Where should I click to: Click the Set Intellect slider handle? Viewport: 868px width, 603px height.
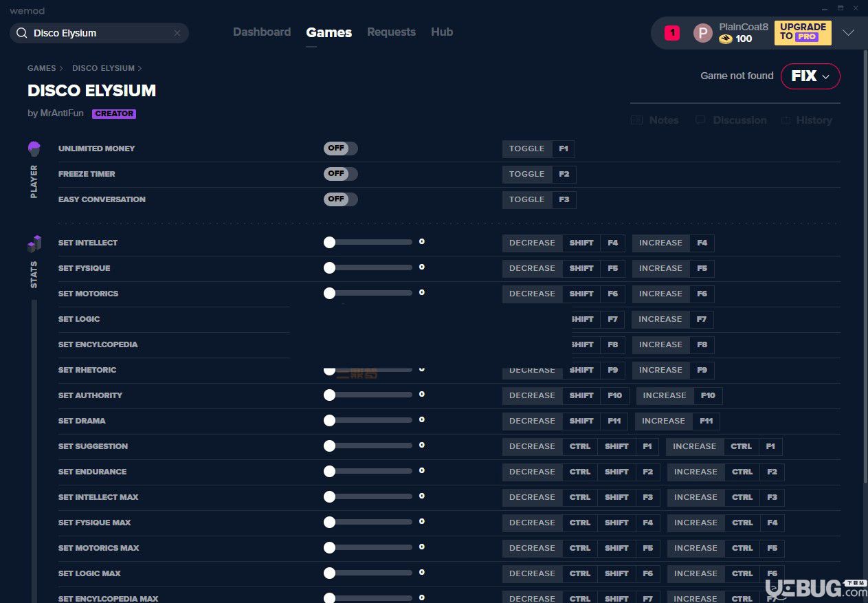[329, 242]
